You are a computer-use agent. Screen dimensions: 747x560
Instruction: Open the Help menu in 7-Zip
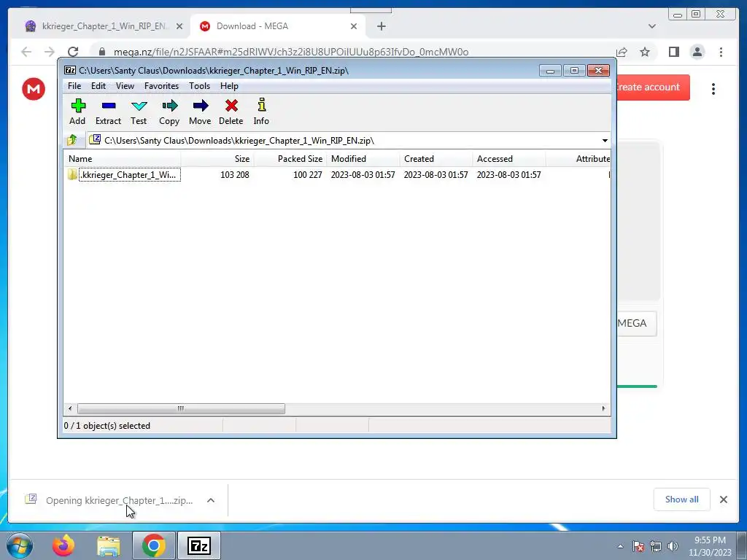pos(229,86)
